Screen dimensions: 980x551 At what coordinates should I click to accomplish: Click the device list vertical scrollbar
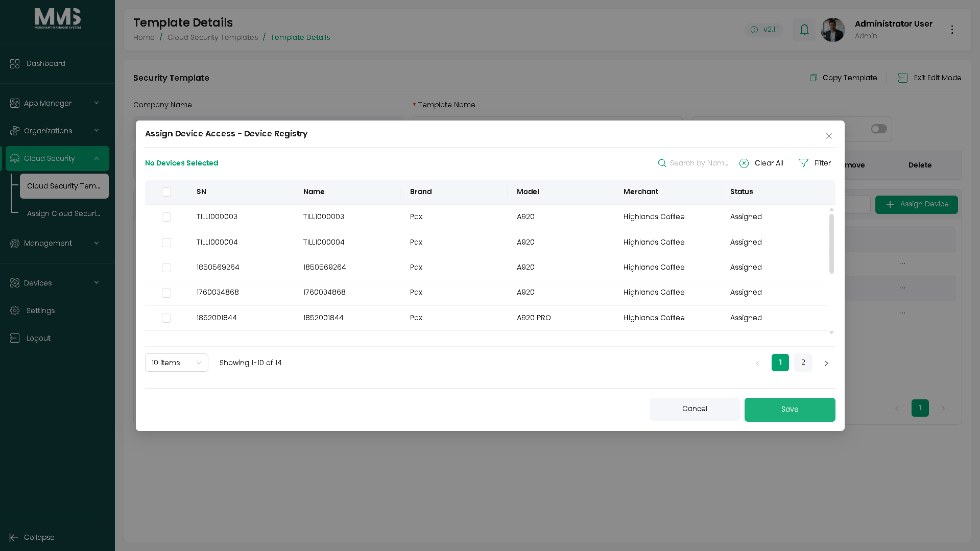pyautogui.click(x=831, y=244)
